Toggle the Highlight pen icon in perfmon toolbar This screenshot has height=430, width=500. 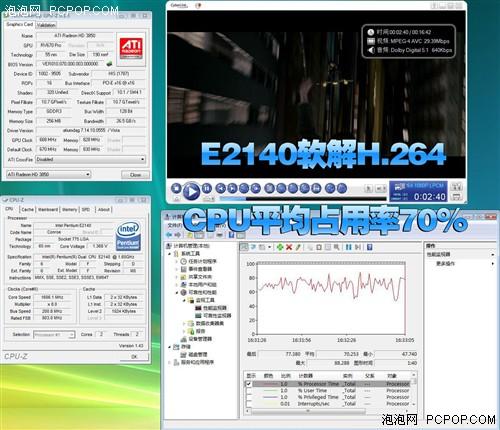click(298, 247)
